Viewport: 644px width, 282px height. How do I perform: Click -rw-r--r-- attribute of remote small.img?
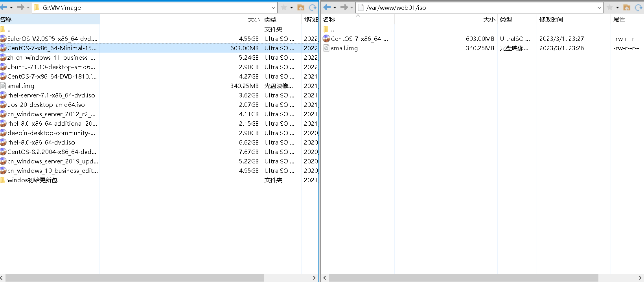click(626, 48)
